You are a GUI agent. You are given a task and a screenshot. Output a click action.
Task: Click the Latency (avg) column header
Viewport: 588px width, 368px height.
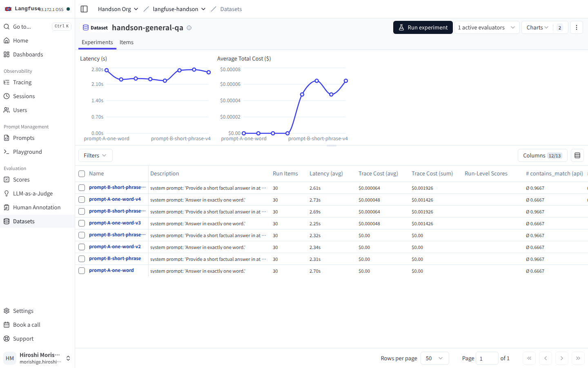tap(326, 173)
